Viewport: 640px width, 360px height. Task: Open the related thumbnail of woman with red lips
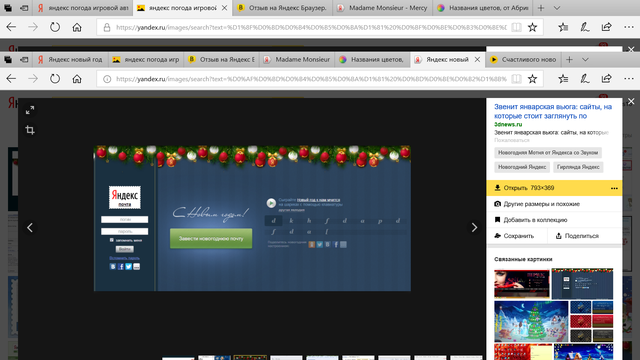click(522, 283)
